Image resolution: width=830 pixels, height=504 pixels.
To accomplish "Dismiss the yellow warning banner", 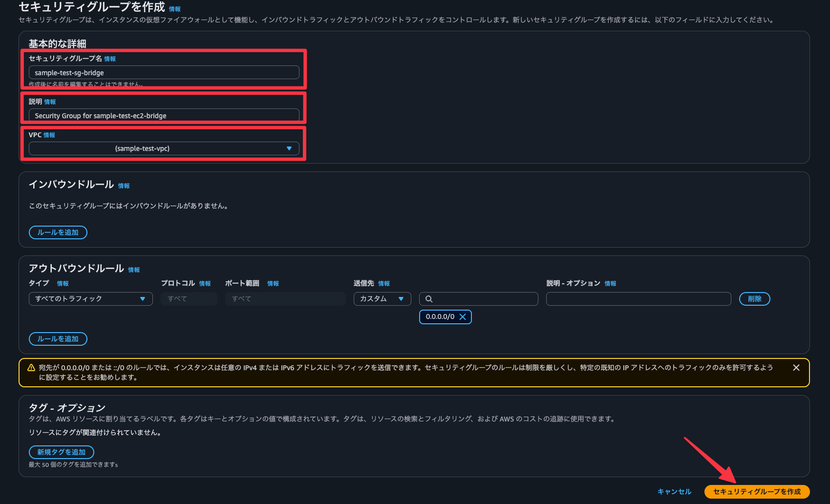I will point(796,368).
